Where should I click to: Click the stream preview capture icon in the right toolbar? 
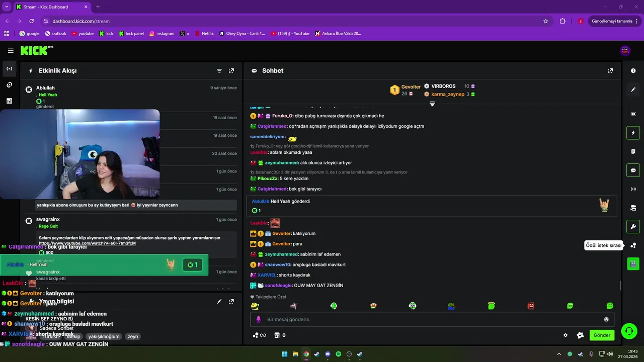pyautogui.click(x=633, y=114)
